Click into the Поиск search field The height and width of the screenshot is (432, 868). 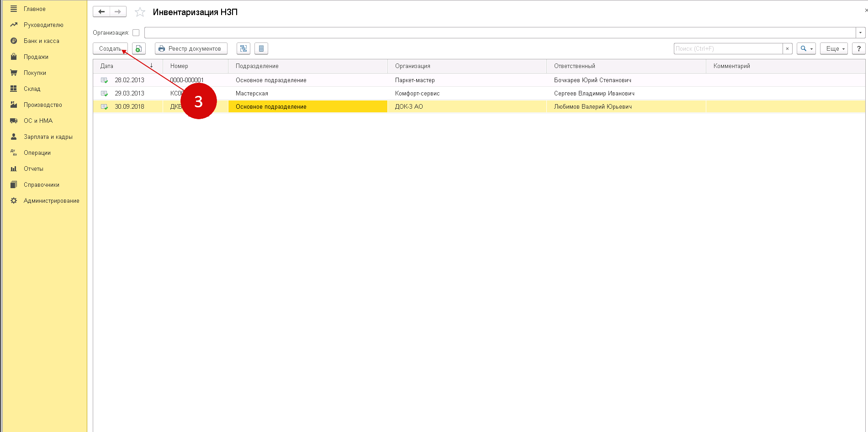pyautogui.click(x=728, y=49)
